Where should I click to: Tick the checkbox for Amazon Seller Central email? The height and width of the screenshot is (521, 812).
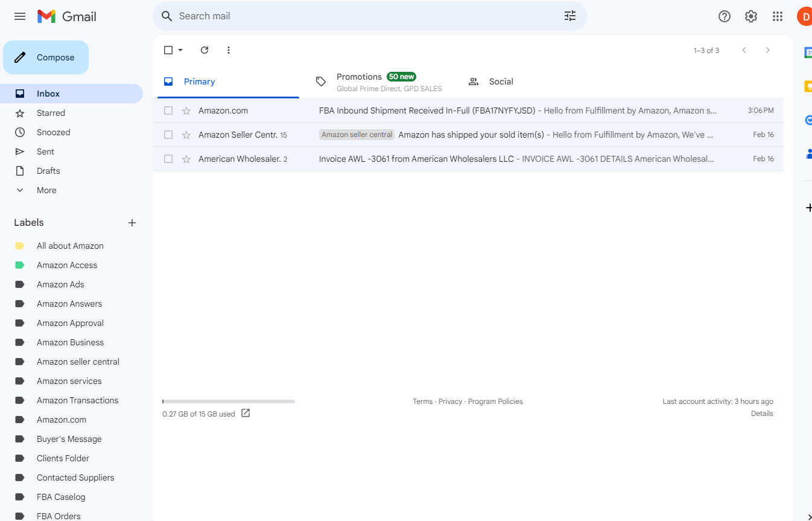point(168,135)
